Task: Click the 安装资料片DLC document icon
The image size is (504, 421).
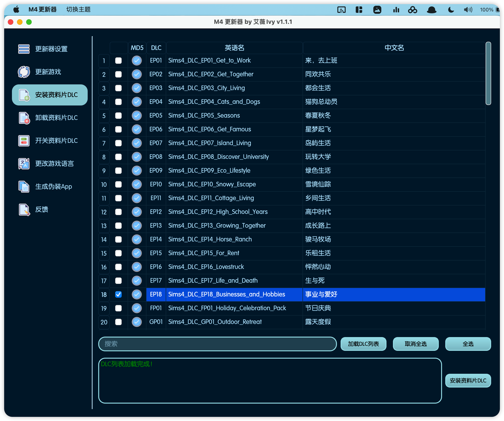Action: coord(24,95)
